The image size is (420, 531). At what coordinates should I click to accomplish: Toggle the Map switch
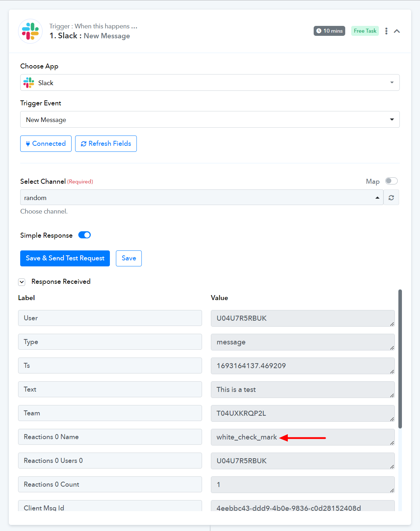(391, 181)
